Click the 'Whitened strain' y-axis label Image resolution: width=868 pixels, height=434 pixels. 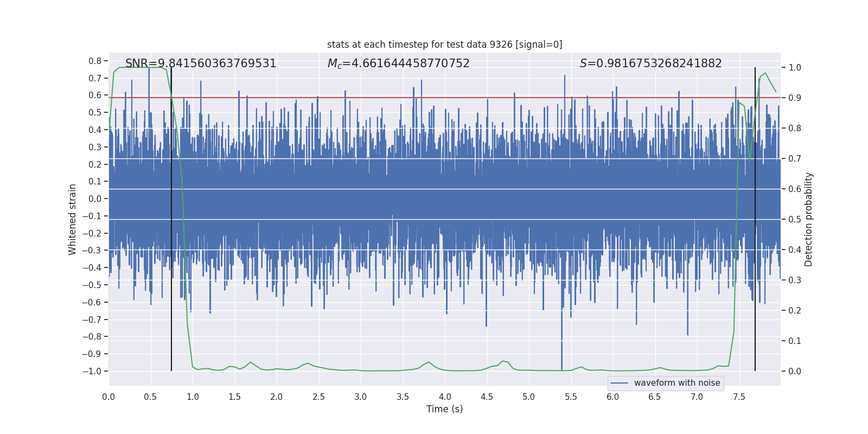72,219
